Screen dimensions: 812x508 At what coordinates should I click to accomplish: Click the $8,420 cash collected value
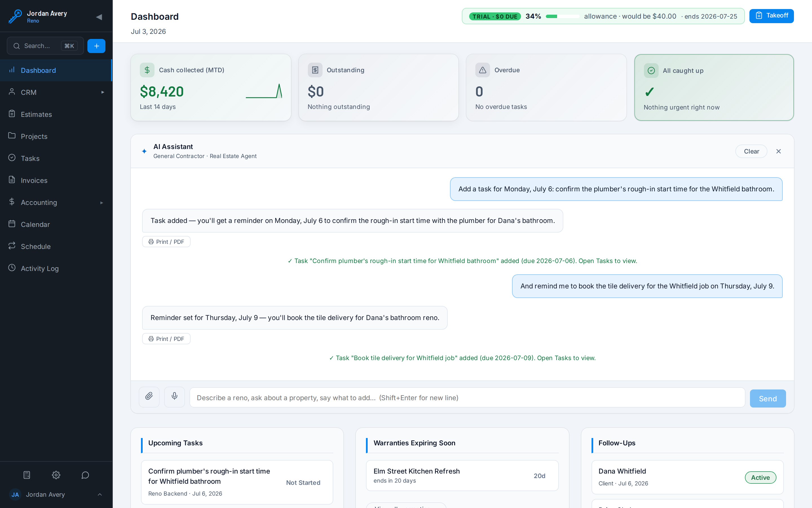[x=162, y=91]
